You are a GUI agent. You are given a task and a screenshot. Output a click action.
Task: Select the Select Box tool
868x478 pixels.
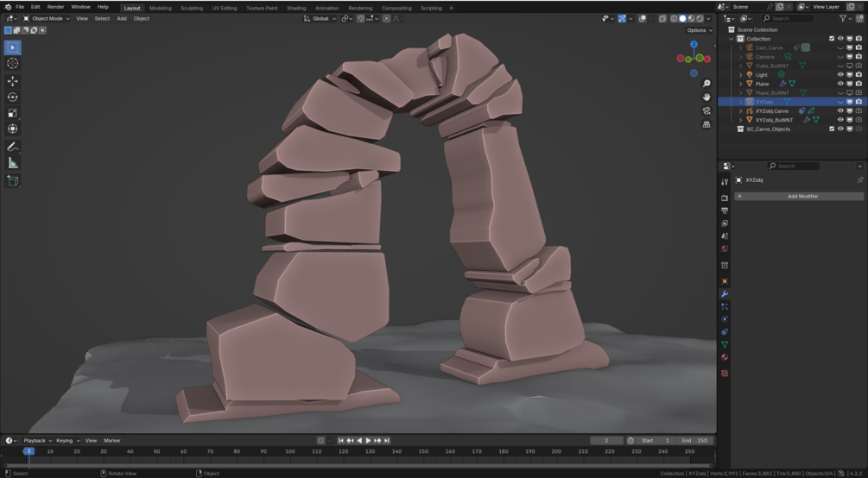tap(12, 47)
